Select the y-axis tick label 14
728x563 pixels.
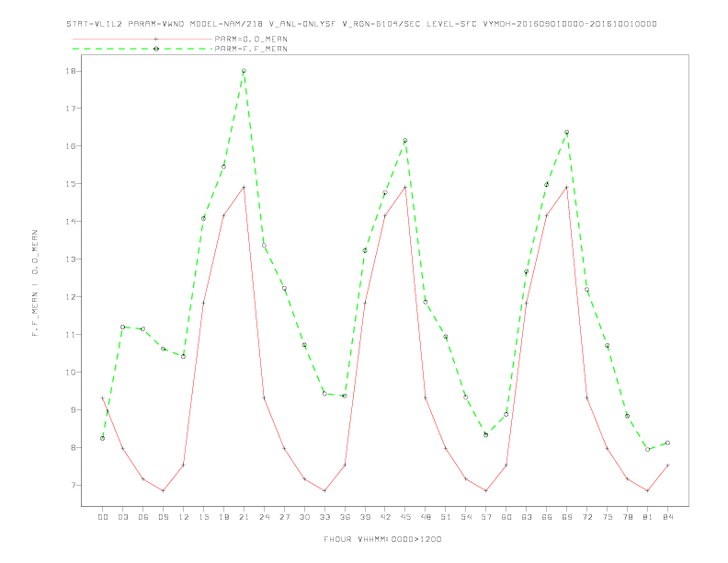tap(72, 222)
